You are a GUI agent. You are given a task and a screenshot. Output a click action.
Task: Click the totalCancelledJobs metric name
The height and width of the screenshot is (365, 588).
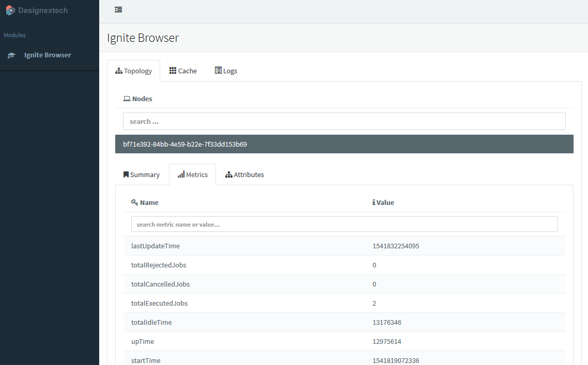(x=161, y=284)
